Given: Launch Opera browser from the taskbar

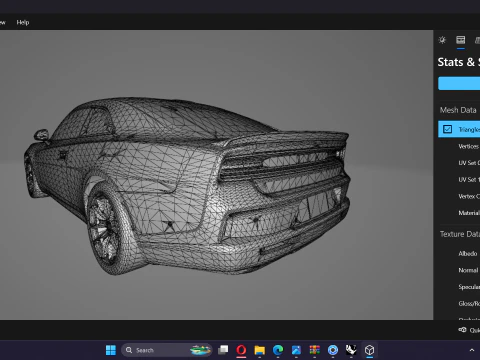Looking at the screenshot, I should 241,350.
